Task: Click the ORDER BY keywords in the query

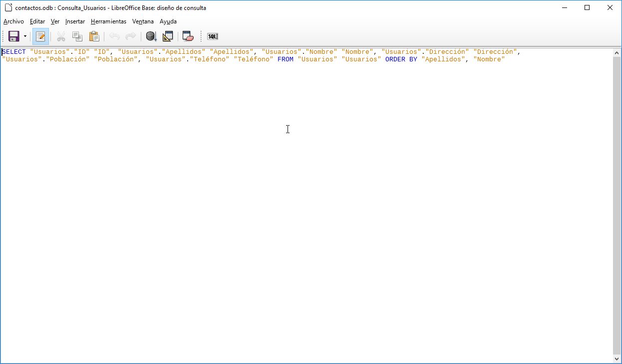Action: [401, 59]
